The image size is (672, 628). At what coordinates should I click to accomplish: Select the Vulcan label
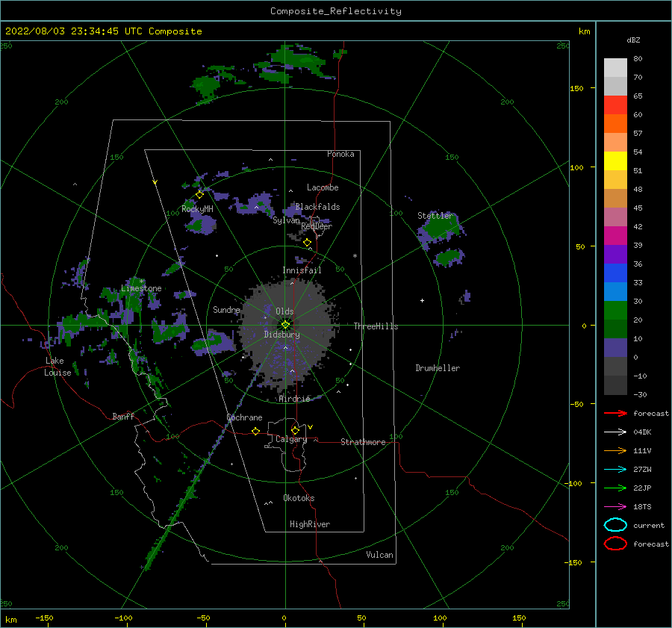coord(379,555)
